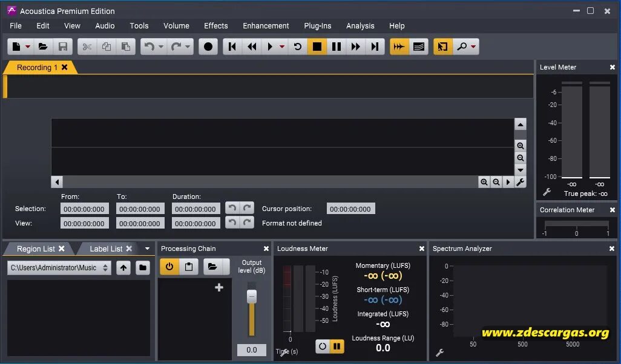Click the Output level 0.0 value field

pos(252,349)
